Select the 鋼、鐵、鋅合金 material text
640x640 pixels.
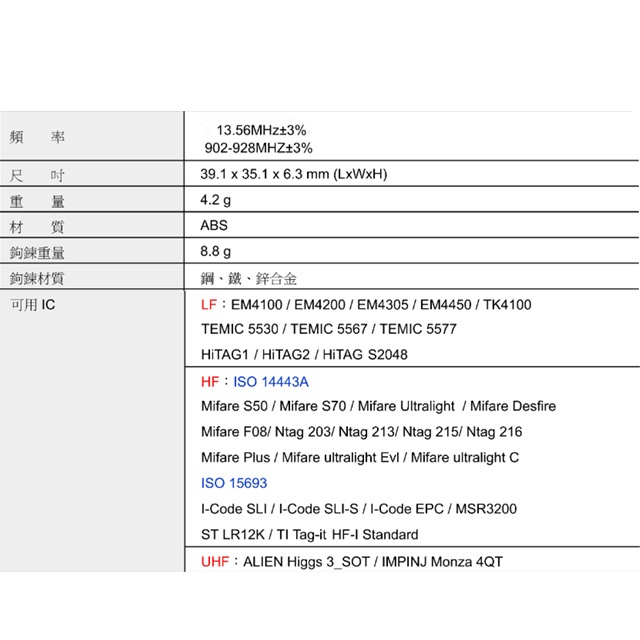click(249, 279)
